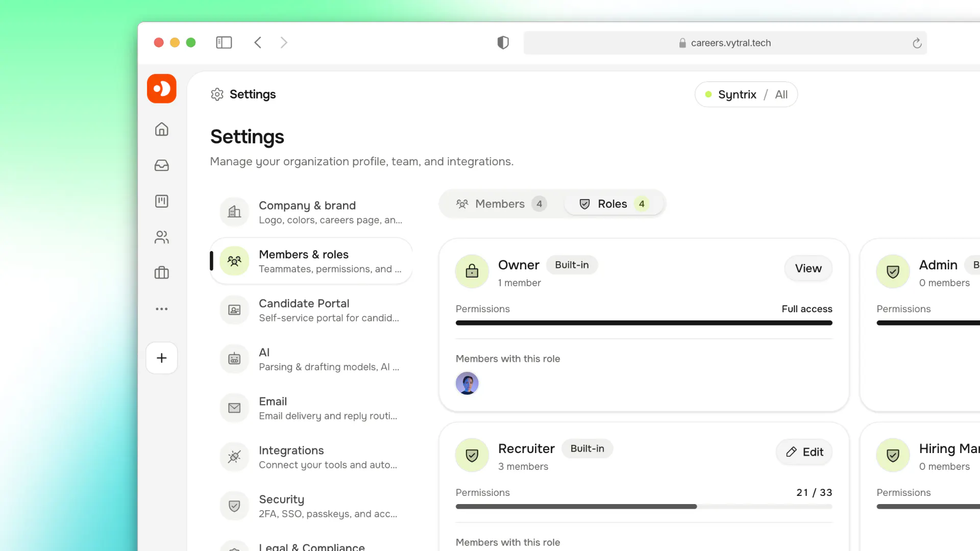Open Candidate Portal settings

(311, 310)
